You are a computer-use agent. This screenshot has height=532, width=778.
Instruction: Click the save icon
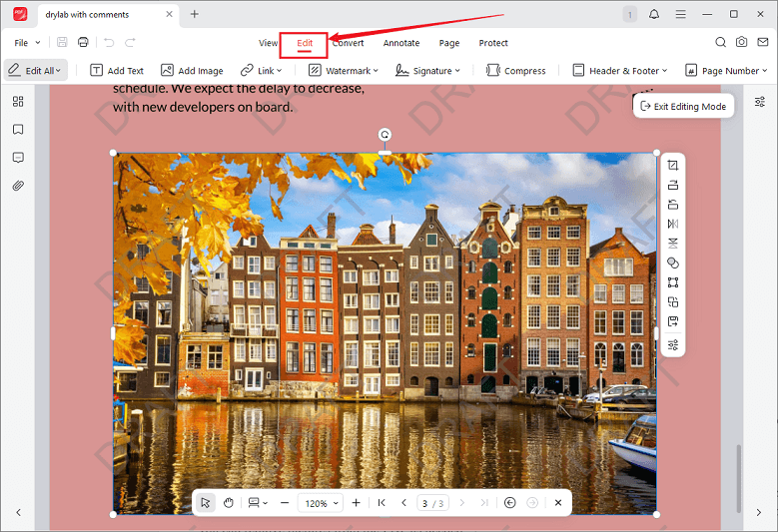click(x=62, y=42)
